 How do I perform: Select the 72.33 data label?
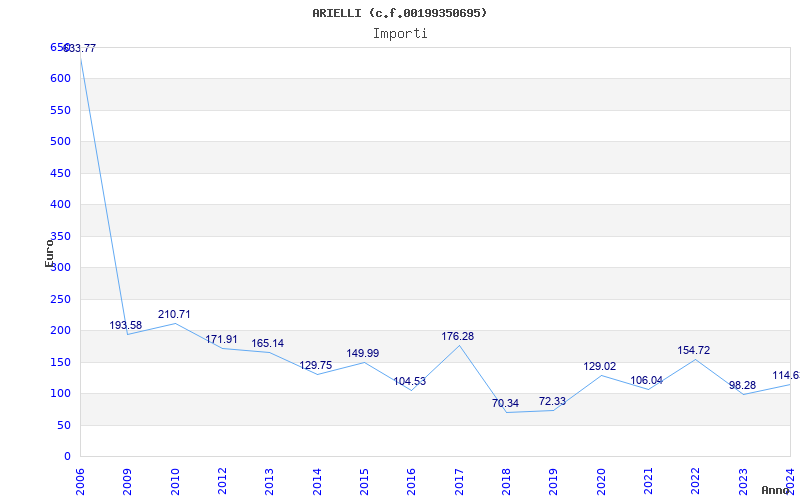(x=553, y=401)
